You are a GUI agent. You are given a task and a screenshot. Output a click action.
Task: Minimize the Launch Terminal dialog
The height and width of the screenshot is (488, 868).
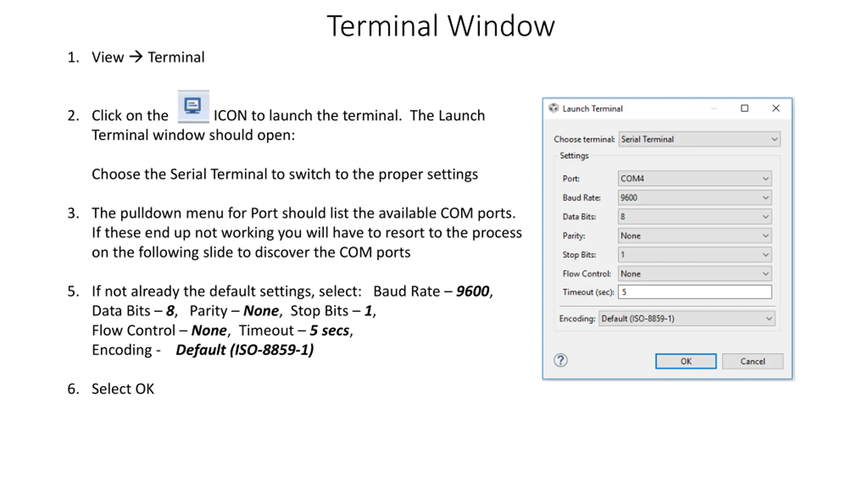pos(714,108)
